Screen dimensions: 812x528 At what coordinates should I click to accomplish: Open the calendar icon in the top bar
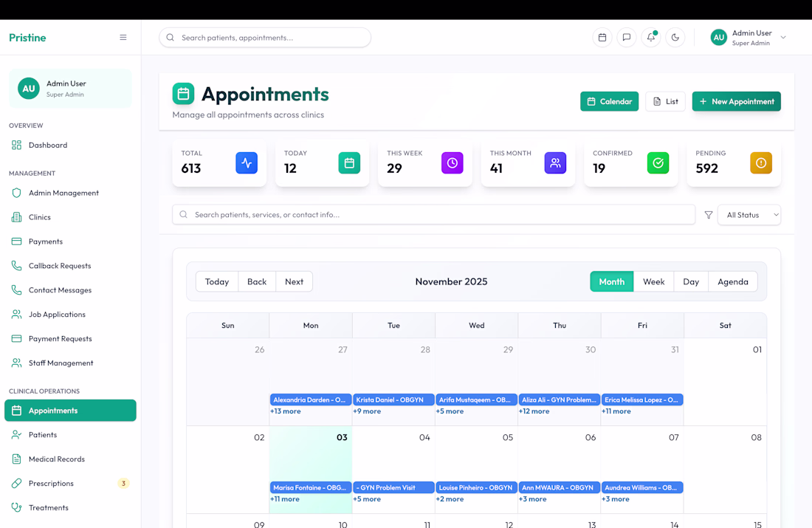point(602,38)
